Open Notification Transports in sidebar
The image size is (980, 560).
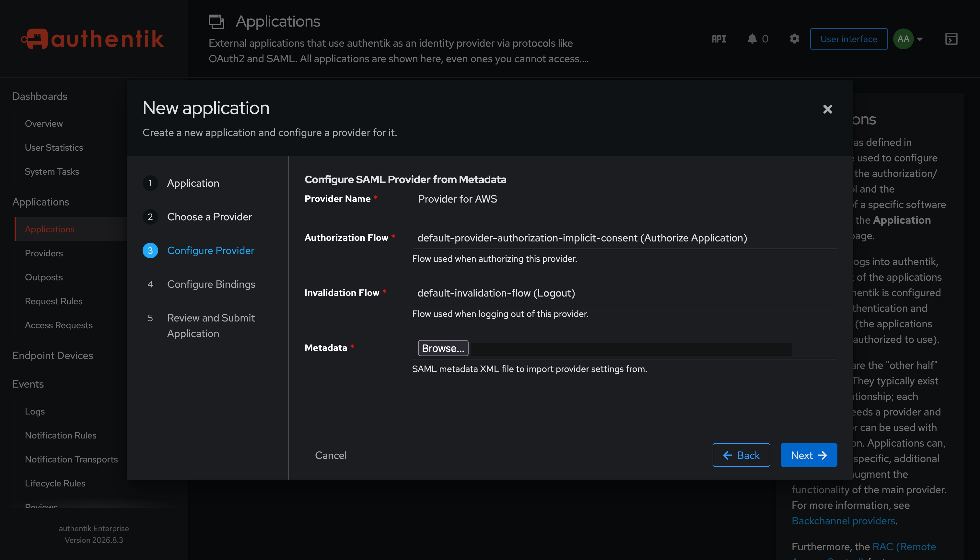[x=71, y=459]
